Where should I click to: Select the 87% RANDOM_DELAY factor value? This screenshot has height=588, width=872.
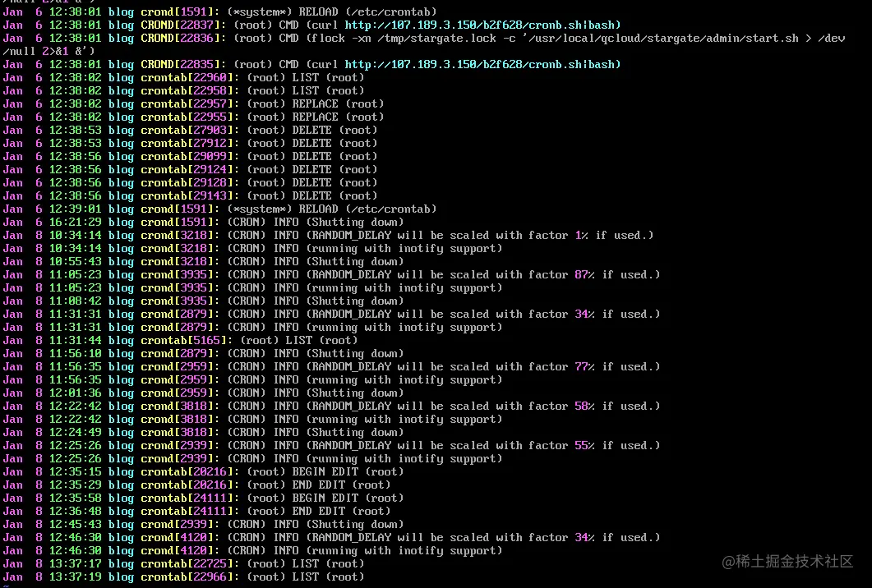585,275
